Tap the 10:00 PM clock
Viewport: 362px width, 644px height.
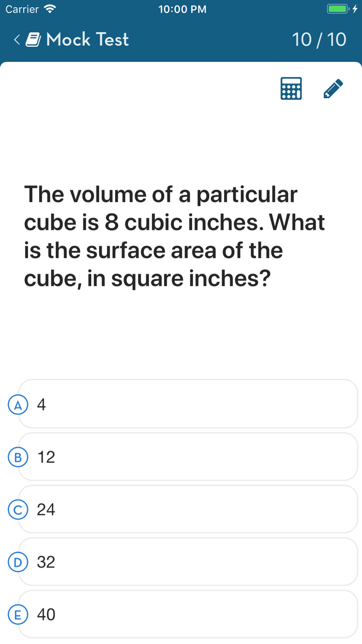coord(182,9)
